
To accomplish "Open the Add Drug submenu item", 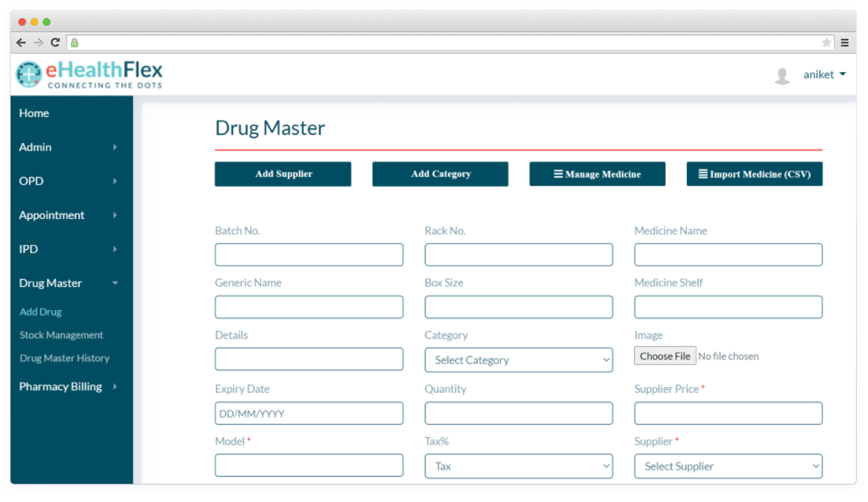I will (x=41, y=312).
